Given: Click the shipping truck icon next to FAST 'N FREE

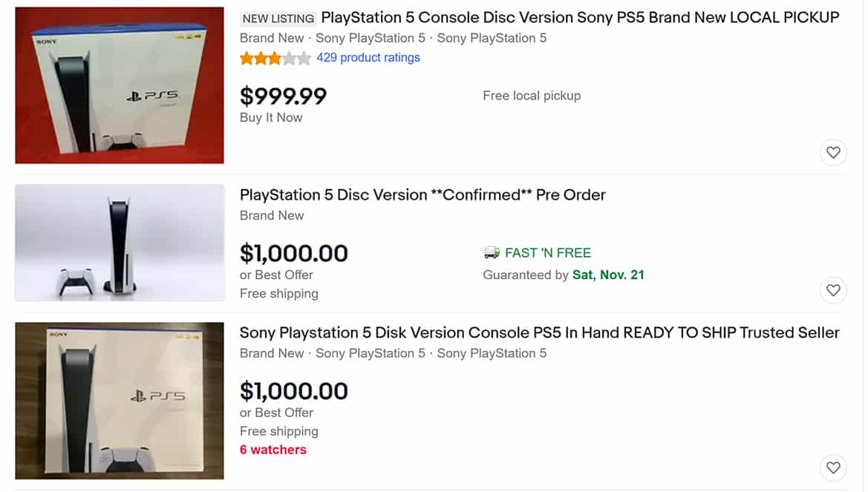Looking at the screenshot, I should (491, 252).
